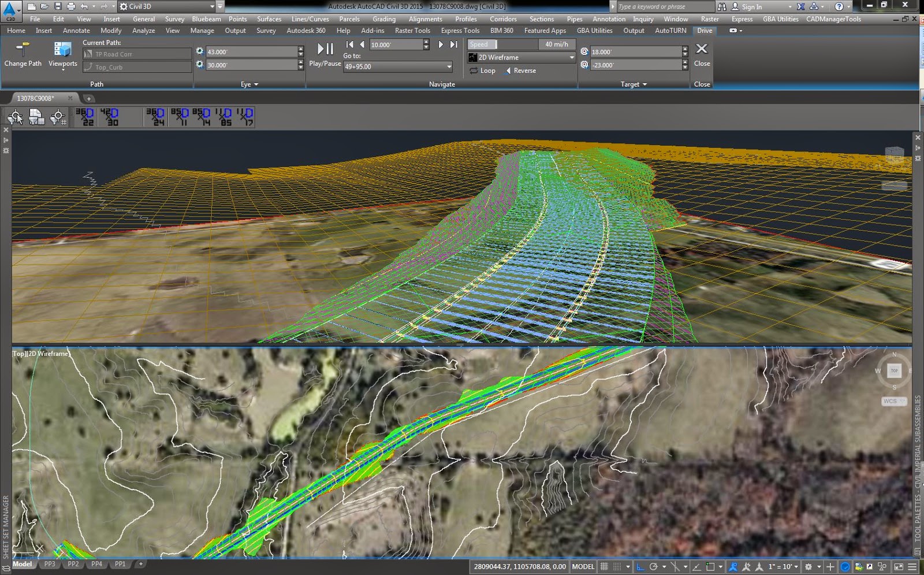Switch to the Analyze ribbon tab
The width and height of the screenshot is (924, 575).
(143, 31)
